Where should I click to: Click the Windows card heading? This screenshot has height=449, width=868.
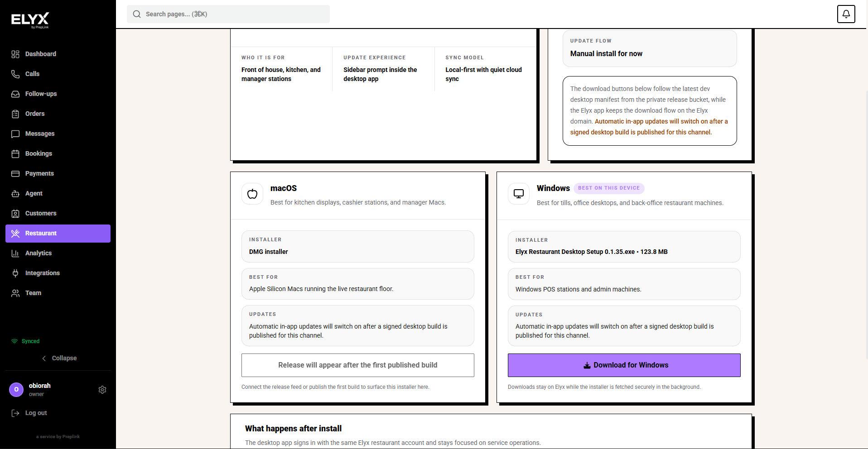point(553,188)
